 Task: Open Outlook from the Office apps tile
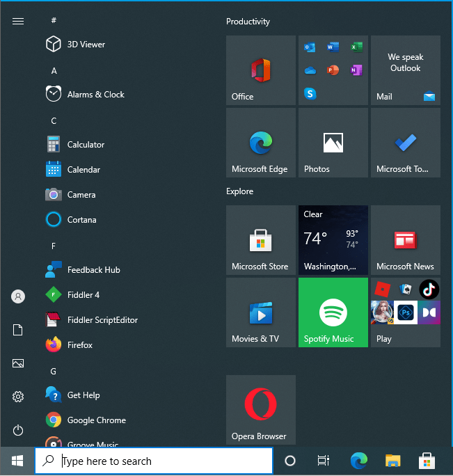click(310, 47)
